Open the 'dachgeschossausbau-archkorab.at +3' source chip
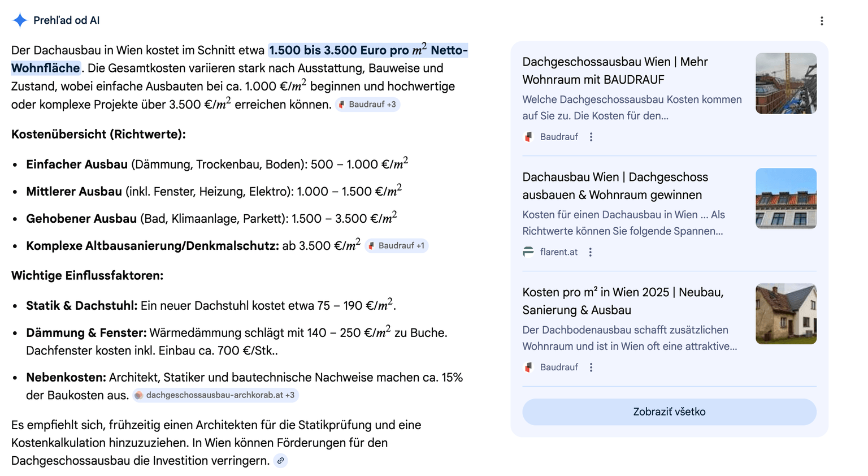Image resolution: width=868 pixels, height=476 pixels. (215, 395)
